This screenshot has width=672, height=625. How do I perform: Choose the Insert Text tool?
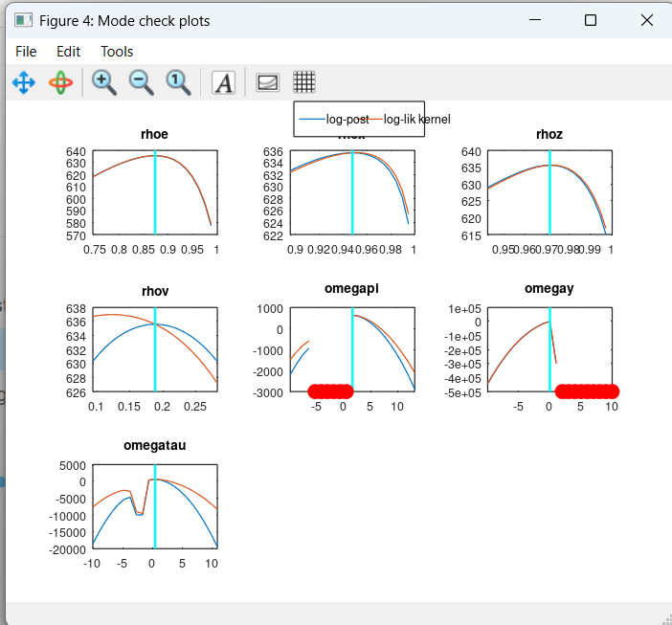pyautogui.click(x=223, y=82)
